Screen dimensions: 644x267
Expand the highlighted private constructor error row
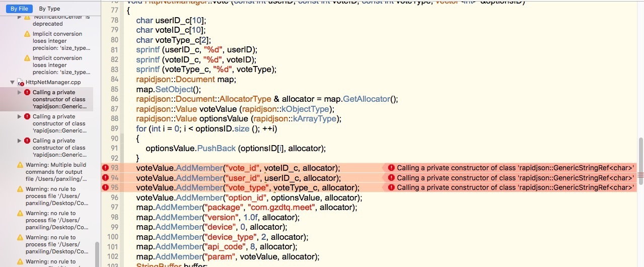click(x=20, y=92)
